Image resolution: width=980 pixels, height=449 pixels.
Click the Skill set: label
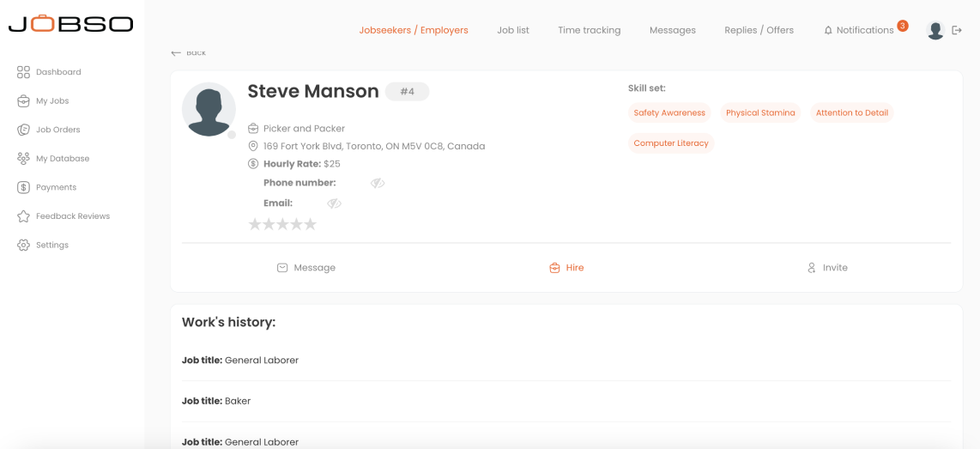pyautogui.click(x=647, y=88)
